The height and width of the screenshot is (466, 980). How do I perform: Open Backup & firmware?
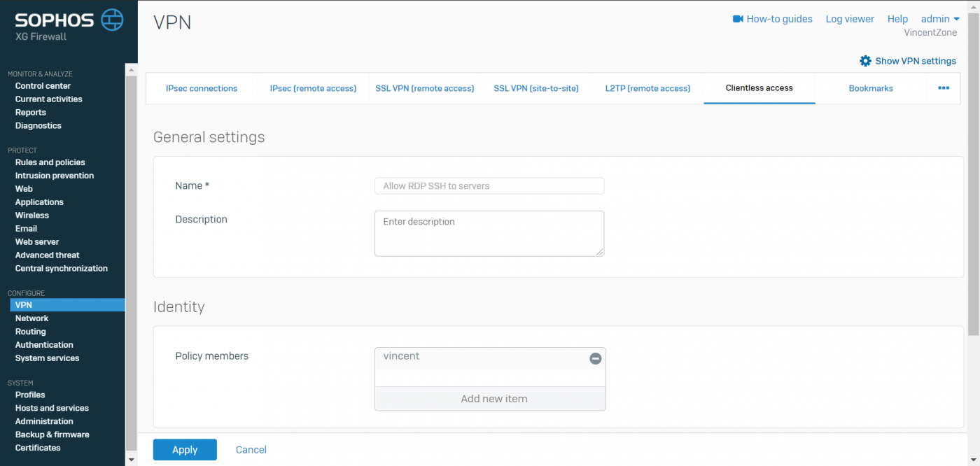click(x=52, y=435)
